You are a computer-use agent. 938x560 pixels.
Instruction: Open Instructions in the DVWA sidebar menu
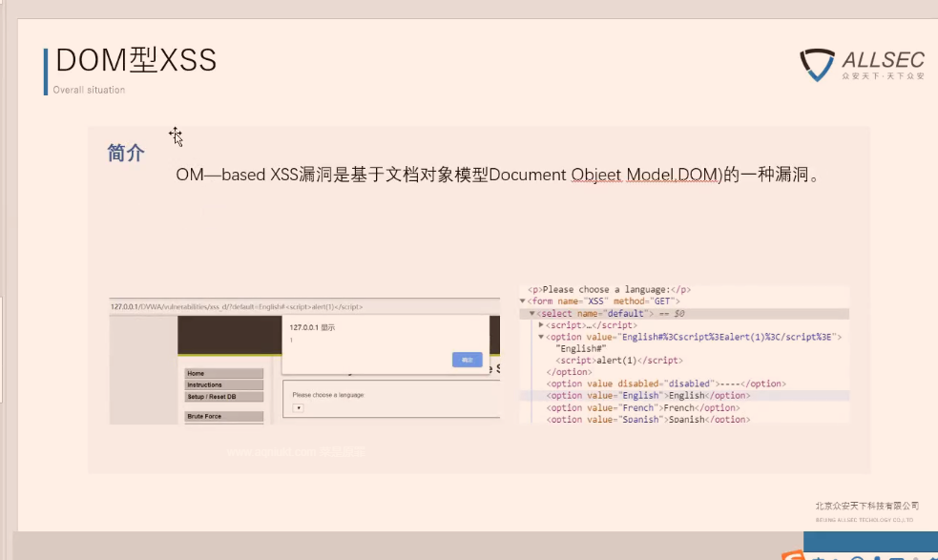[x=223, y=384]
